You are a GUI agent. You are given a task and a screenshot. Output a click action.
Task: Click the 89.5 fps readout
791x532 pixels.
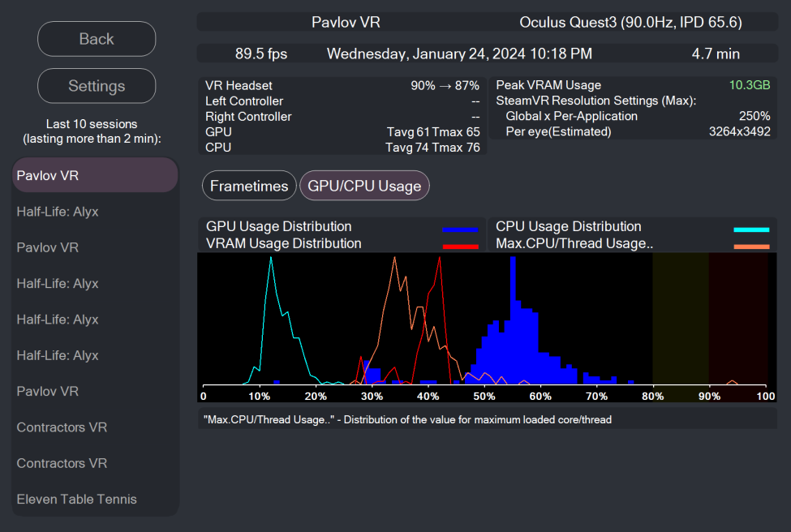click(261, 54)
